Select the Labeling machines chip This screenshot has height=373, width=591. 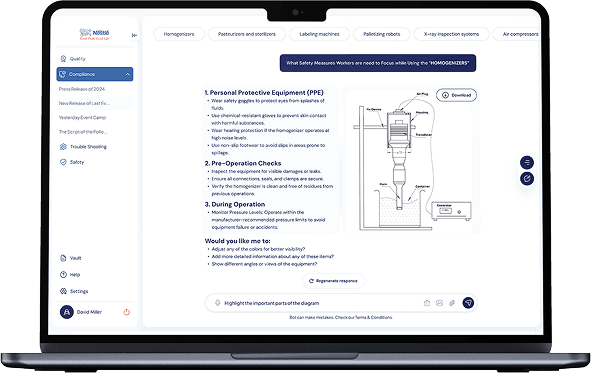319,34
